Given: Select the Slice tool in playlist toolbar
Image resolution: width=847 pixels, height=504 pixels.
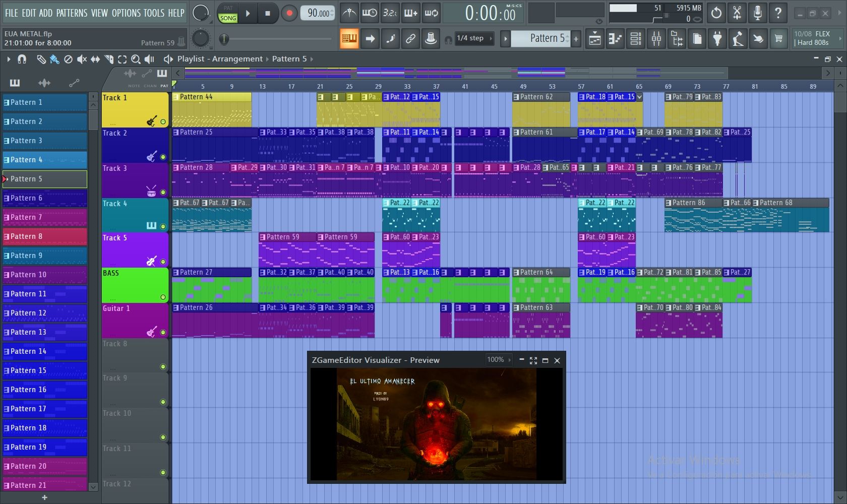Looking at the screenshot, I should 108,59.
